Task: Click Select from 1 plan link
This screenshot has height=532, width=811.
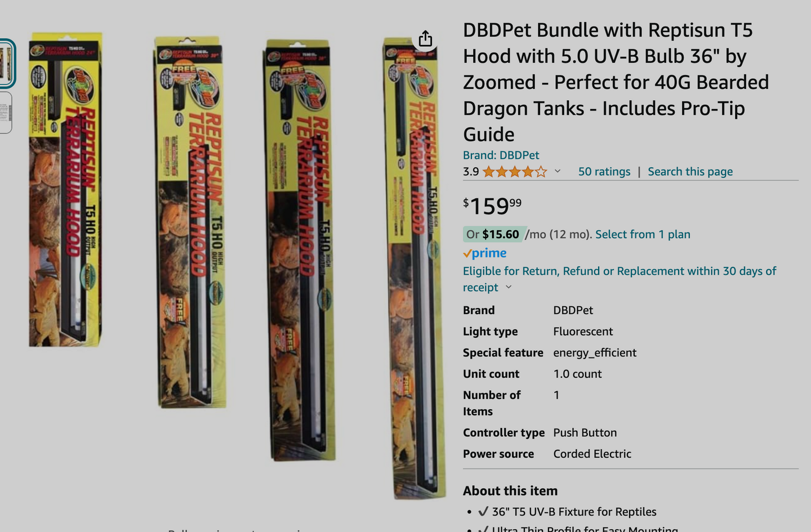Action: coord(643,234)
